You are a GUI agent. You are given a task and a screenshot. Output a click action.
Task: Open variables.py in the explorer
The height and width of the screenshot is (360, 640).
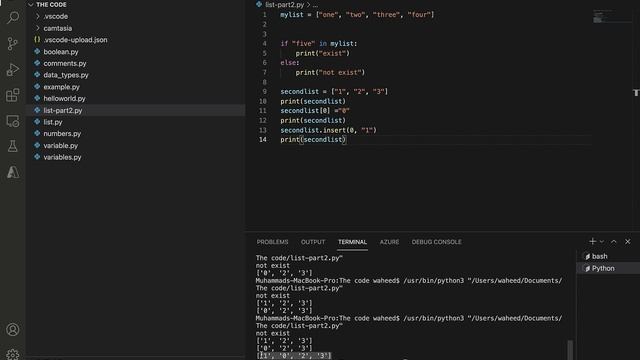136,157
